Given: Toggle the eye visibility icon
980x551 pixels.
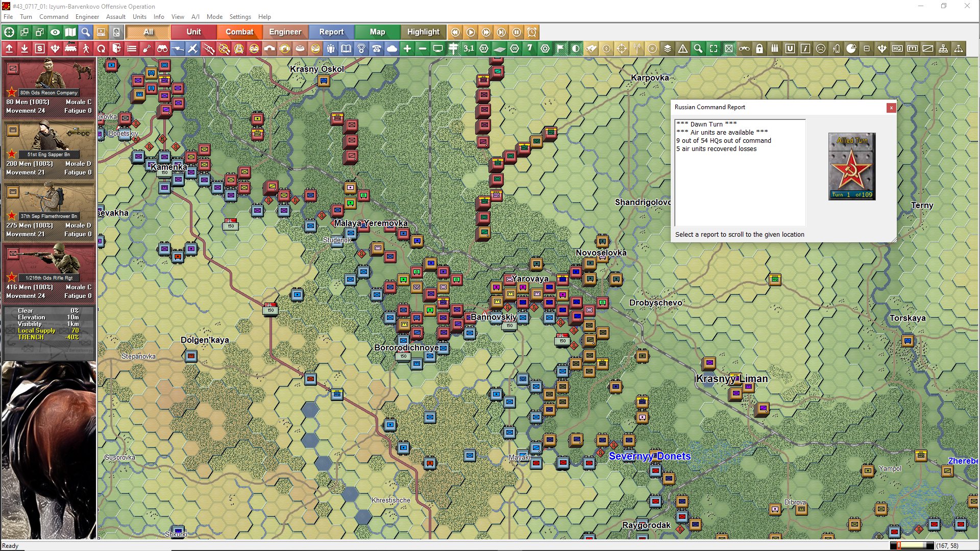Looking at the screenshot, I should coord(55,32).
